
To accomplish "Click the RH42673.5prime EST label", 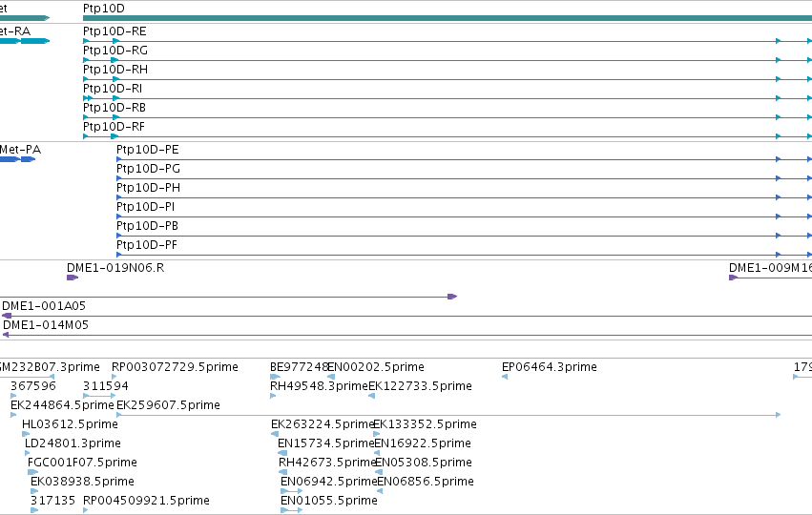I will (x=327, y=463).
